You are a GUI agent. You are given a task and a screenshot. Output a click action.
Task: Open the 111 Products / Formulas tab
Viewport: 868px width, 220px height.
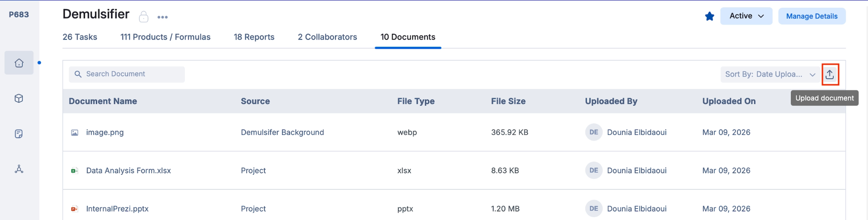165,37
